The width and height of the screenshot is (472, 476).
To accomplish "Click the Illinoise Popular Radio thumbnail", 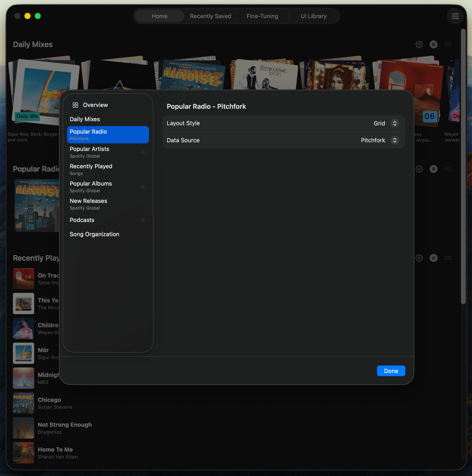I will (x=37, y=205).
